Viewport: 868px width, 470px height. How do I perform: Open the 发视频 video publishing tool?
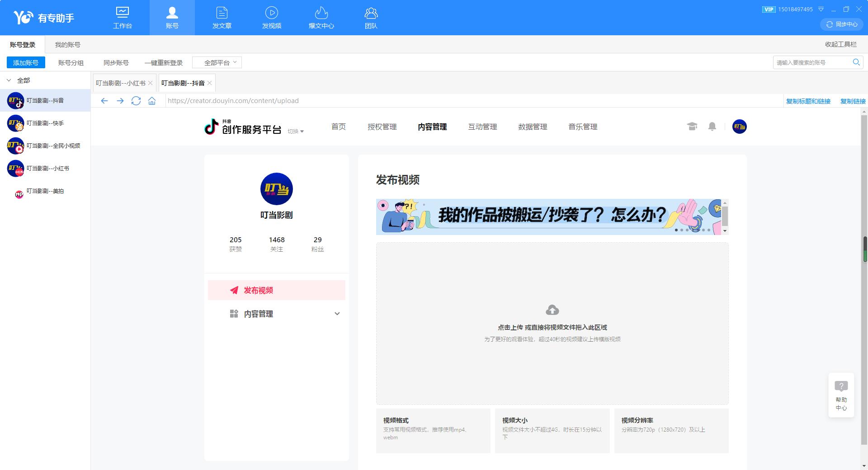tap(271, 17)
